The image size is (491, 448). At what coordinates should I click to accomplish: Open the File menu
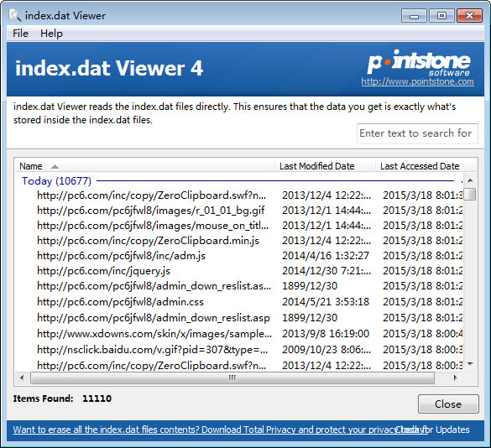click(x=20, y=34)
